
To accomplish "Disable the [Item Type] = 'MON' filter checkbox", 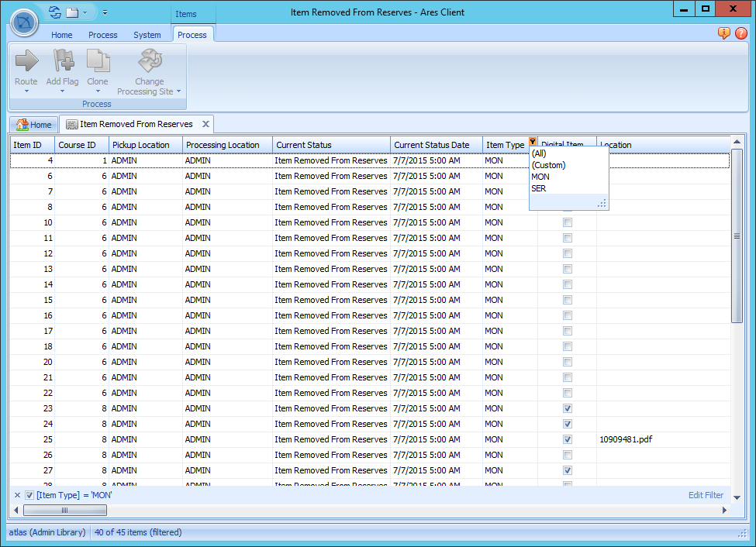I will click(x=29, y=495).
